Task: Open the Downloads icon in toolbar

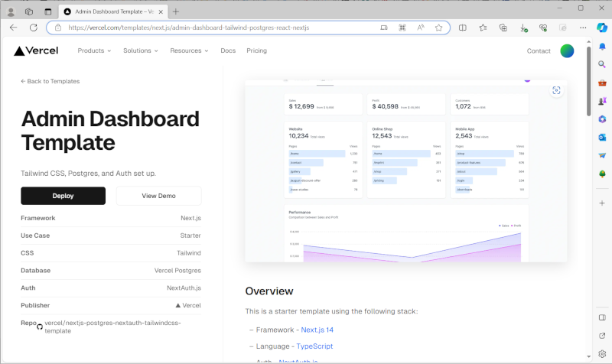Action: (x=523, y=28)
